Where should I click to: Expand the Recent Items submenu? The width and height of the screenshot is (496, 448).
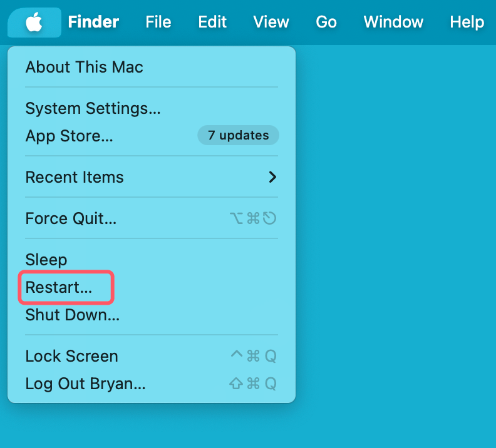pyautogui.click(x=75, y=177)
